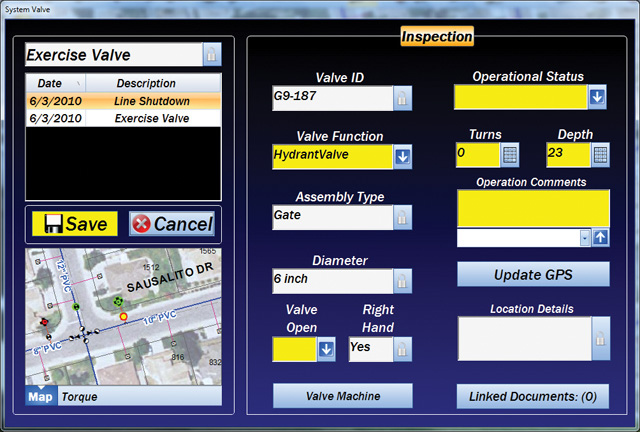This screenshot has height=432, width=640.
Task: Open the Valve Open dropdown
Action: tap(326, 349)
